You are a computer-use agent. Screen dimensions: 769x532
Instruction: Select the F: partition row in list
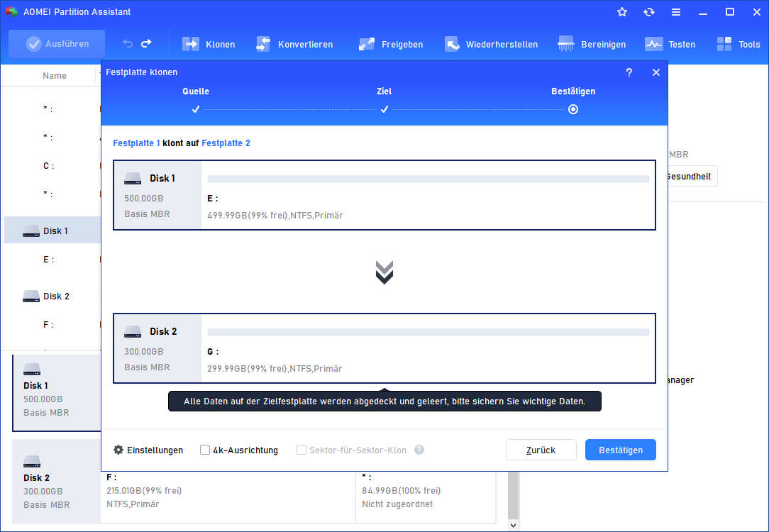tap(48, 325)
